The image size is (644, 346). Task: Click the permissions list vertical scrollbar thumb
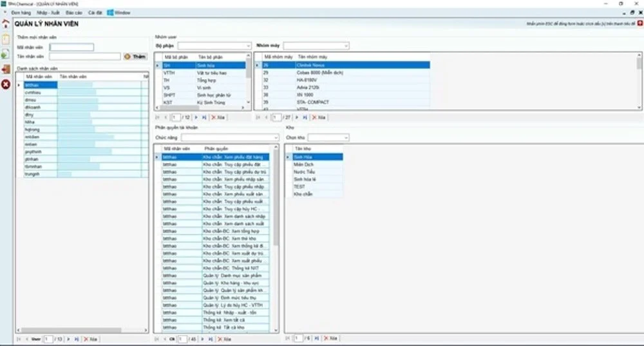pos(276,198)
